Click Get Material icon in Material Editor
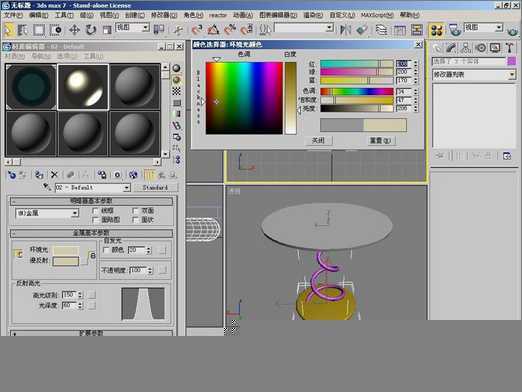Viewport: 522px width, 392px height. tap(12, 175)
